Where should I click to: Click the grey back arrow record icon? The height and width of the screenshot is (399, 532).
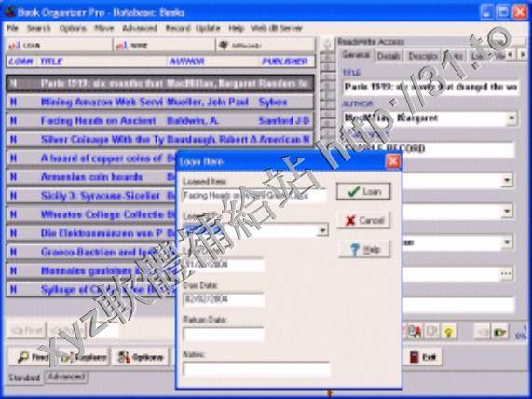[483, 332]
